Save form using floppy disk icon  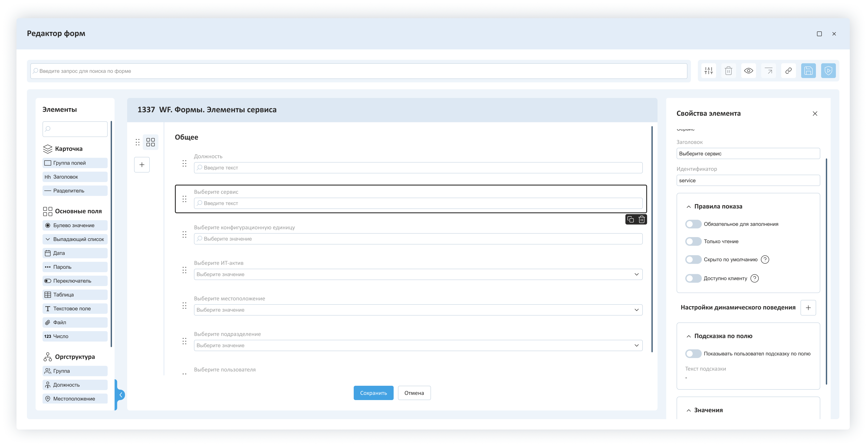point(808,71)
